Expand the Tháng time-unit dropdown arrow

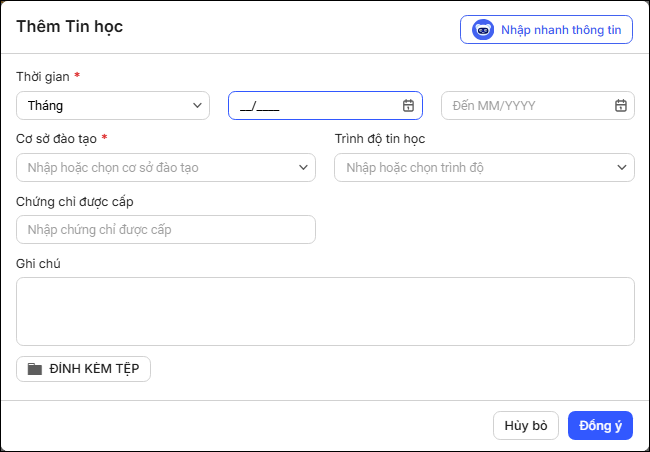click(x=197, y=106)
